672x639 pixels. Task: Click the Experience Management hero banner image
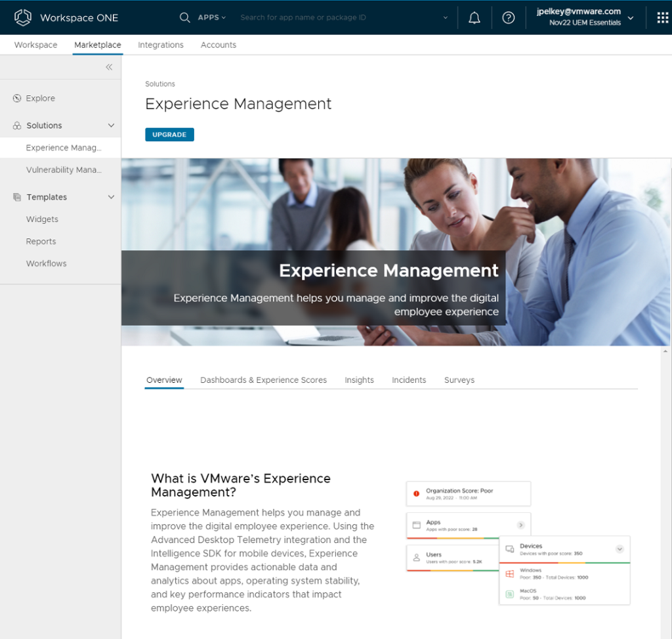(396, 252)
